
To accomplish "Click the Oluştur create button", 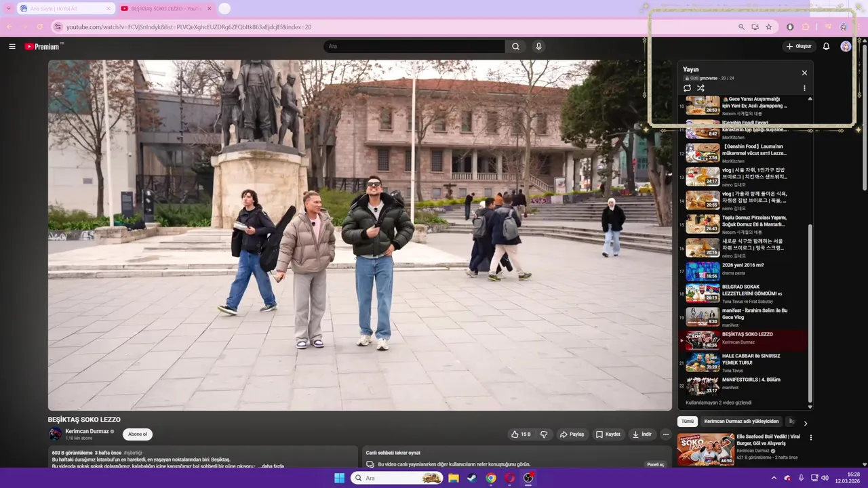I will tap(799, 46).
